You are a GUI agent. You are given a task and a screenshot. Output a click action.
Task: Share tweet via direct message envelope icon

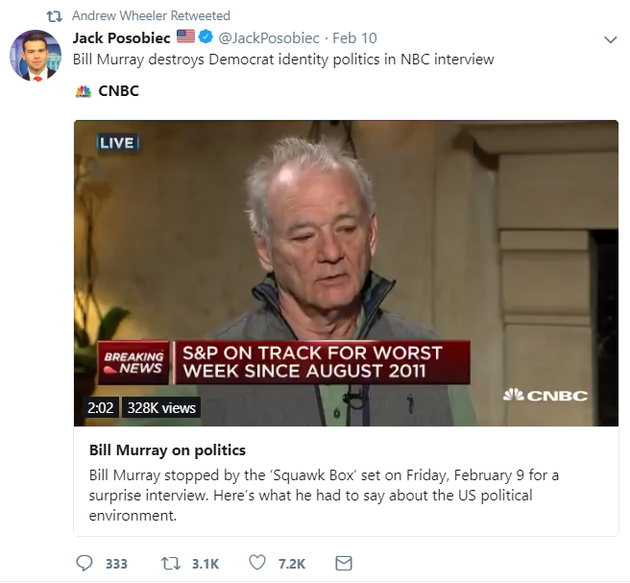pyautogui.click(x=343, y=563)
